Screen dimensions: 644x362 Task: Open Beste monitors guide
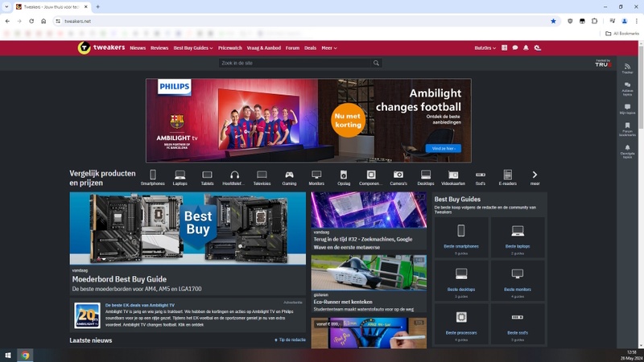[518, 281]
